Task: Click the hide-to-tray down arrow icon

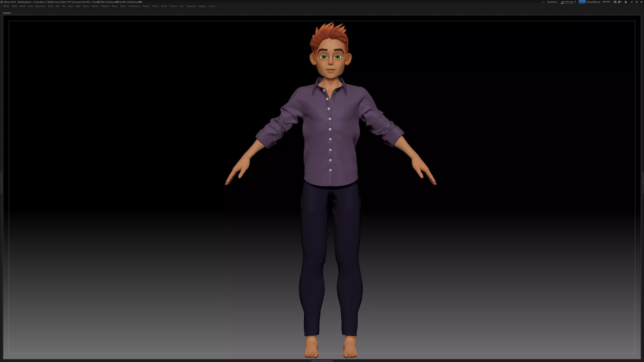Action: point(632,2)
